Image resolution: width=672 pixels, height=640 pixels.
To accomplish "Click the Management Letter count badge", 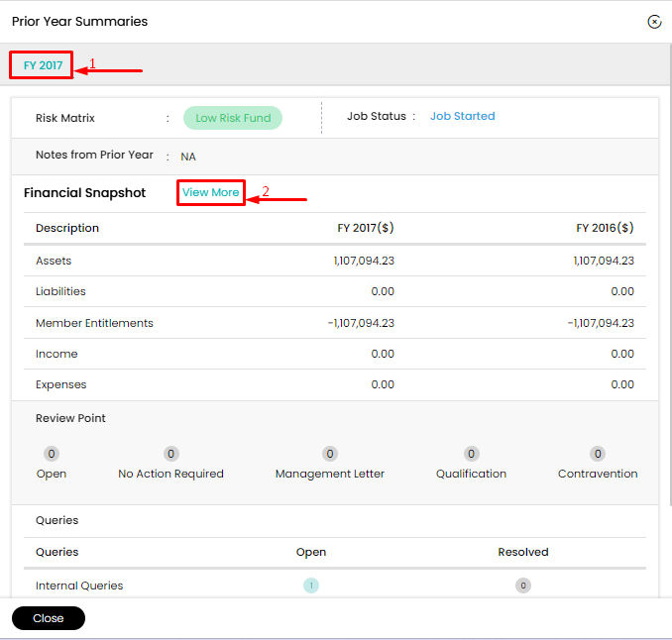I will click(330, 454).
